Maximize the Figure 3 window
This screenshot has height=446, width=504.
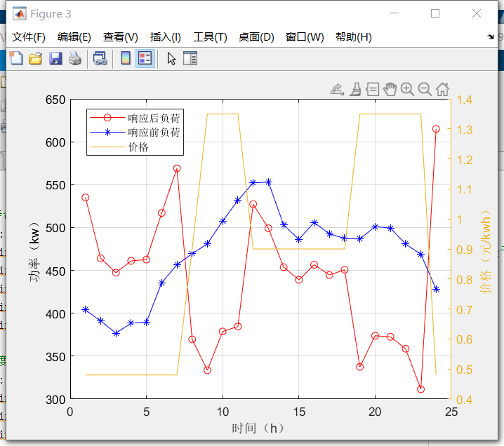pyautogui.click(x=435, y=13)
